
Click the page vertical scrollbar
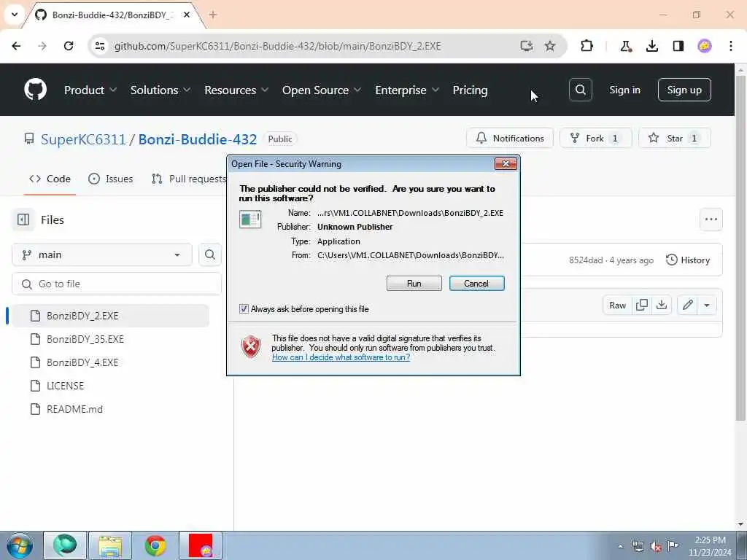[x=740, y=248]
